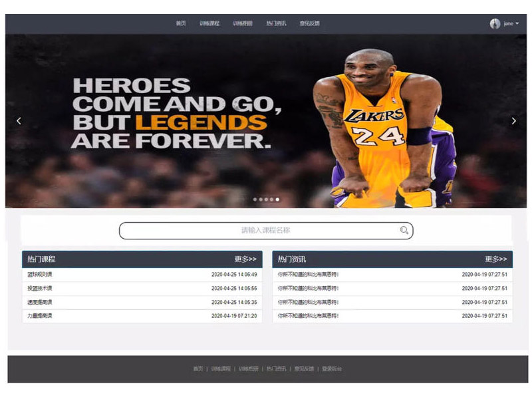Select the fifth active carousel dot
This screenshot has width=532, height=419.
point(277,200)
